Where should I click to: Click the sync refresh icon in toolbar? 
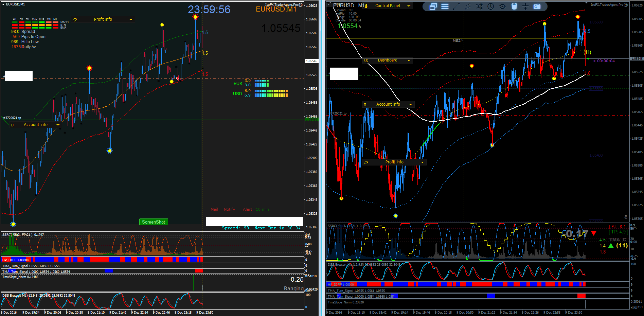coord(502,6)
